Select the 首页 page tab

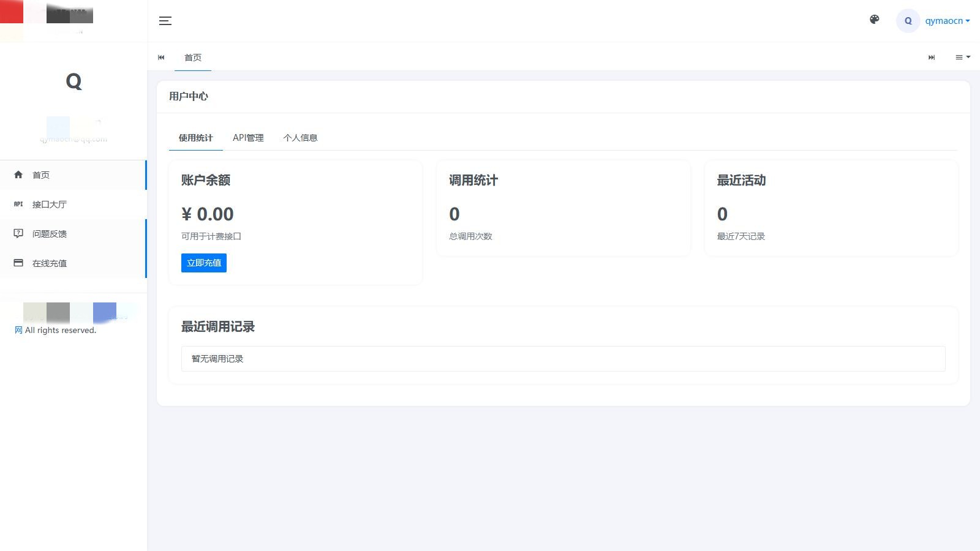coord(193,58)
